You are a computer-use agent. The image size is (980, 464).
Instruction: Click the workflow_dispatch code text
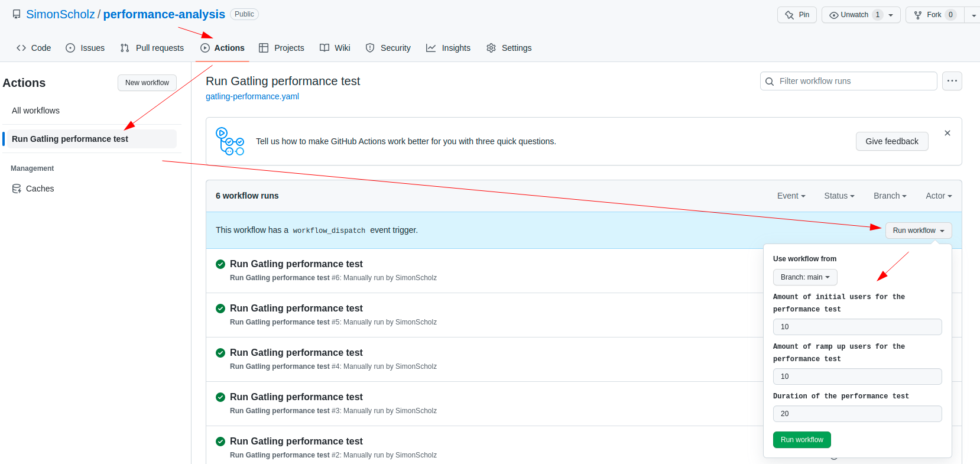click(329, 231)
